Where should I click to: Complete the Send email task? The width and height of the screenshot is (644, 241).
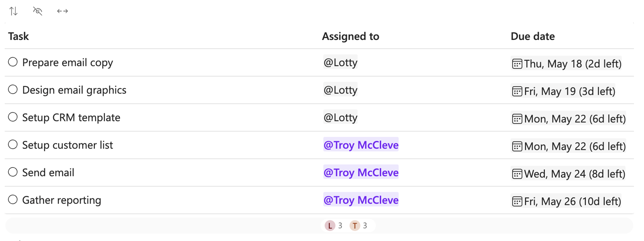coord(13,172)
